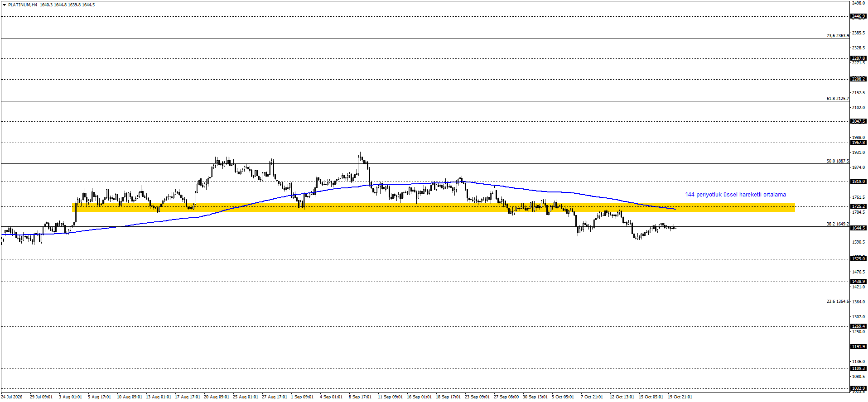The image size is (868, 402).
Task: Click the '19 Oct 21:01' time label
Action: point(680,397)
